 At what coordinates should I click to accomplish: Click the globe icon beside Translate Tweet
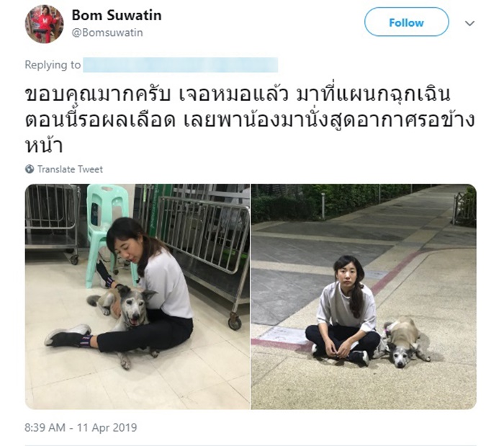(x=30, y=169)
